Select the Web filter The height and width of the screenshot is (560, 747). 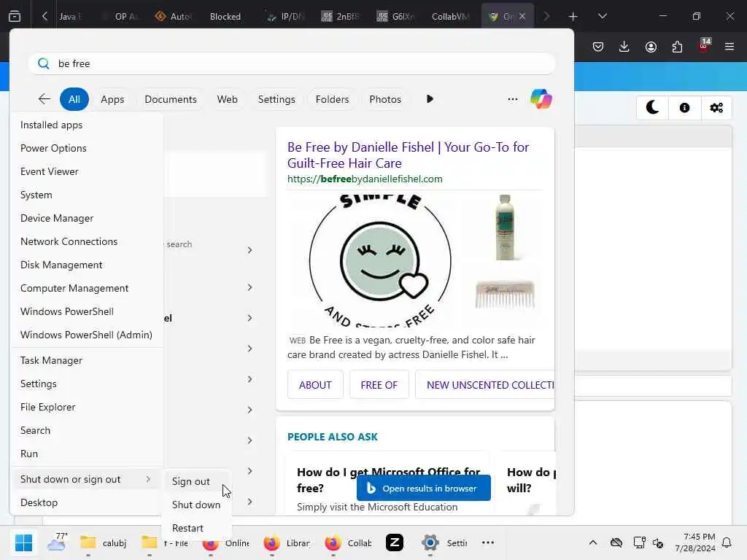pos(228,99)
